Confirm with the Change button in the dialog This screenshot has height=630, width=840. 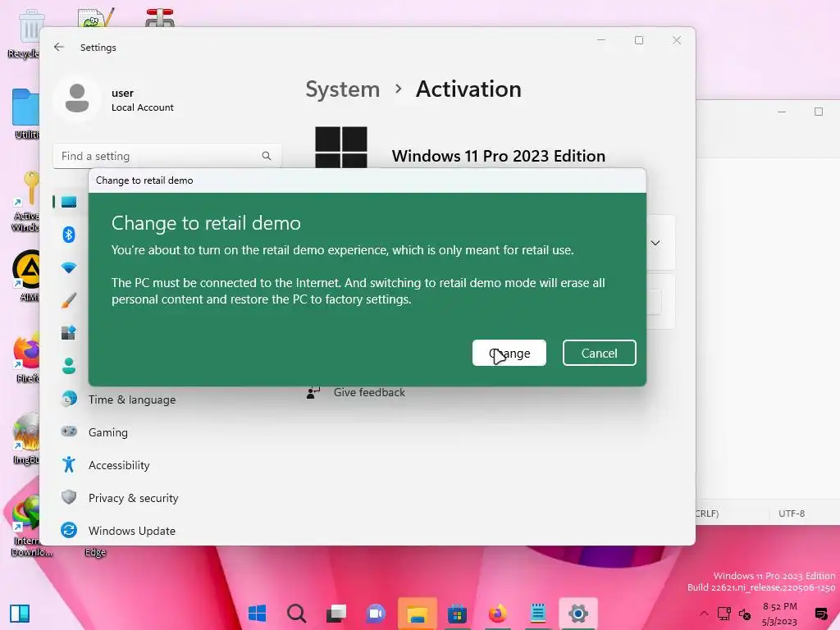point(509,353)
